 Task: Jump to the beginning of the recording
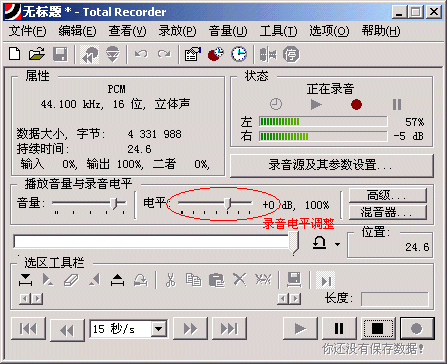click(28, 329)
